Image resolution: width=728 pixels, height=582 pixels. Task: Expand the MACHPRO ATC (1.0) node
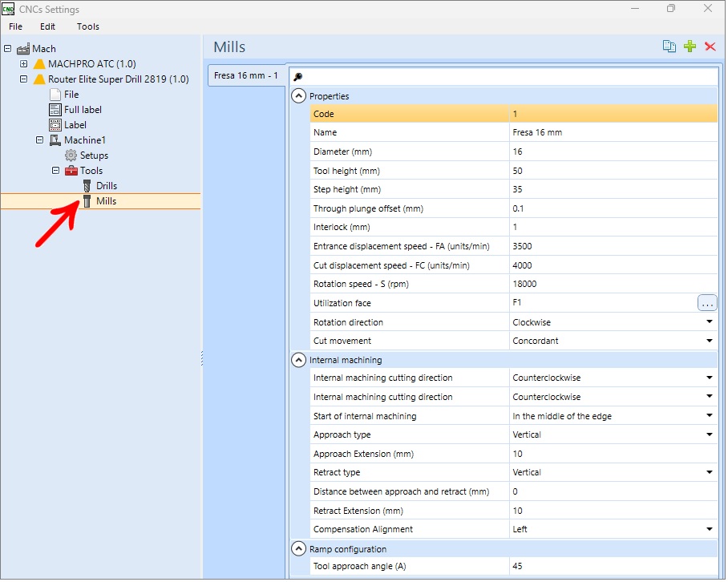(24, 63)
